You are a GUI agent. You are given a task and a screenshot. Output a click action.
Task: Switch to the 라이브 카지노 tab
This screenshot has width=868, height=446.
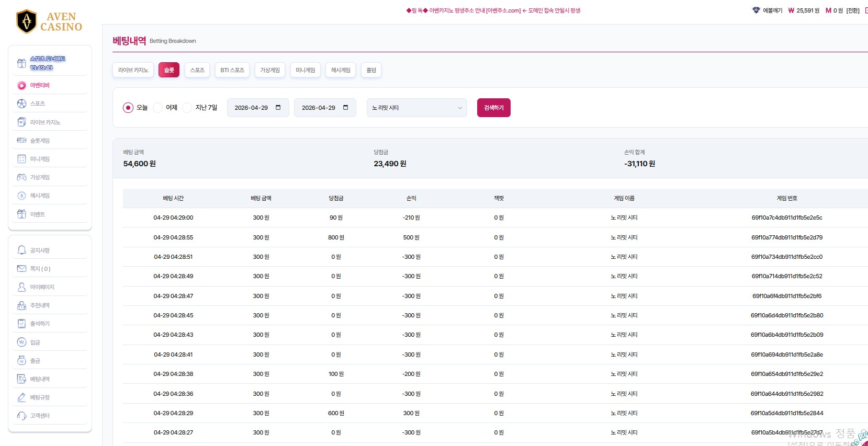click(x=133, y=70)
